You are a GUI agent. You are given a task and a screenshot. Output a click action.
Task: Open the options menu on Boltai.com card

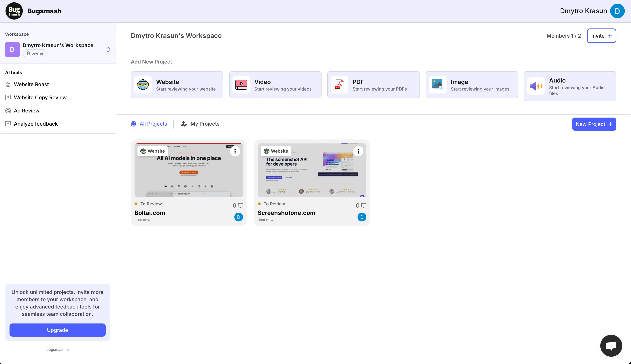235,151
